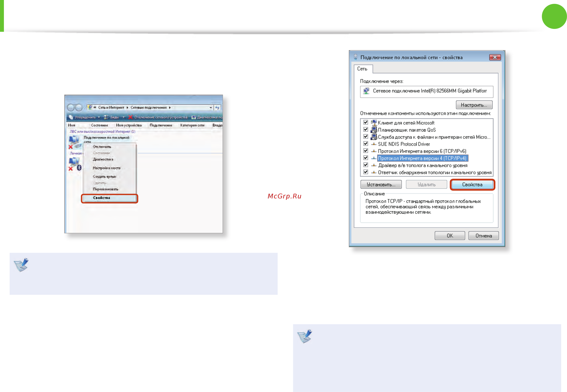
Task: Click the Client for Microsoft networks icon
Action: tap(374, 123)
